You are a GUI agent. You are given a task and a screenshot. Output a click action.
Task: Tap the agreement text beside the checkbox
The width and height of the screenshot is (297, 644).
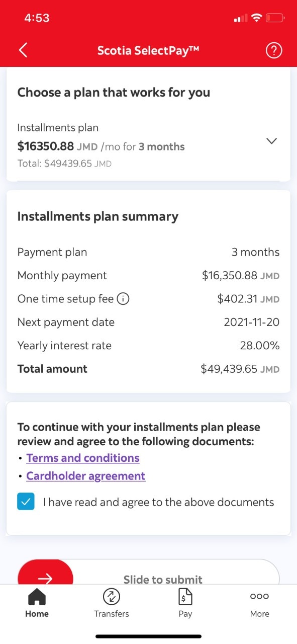pos(159,502)
